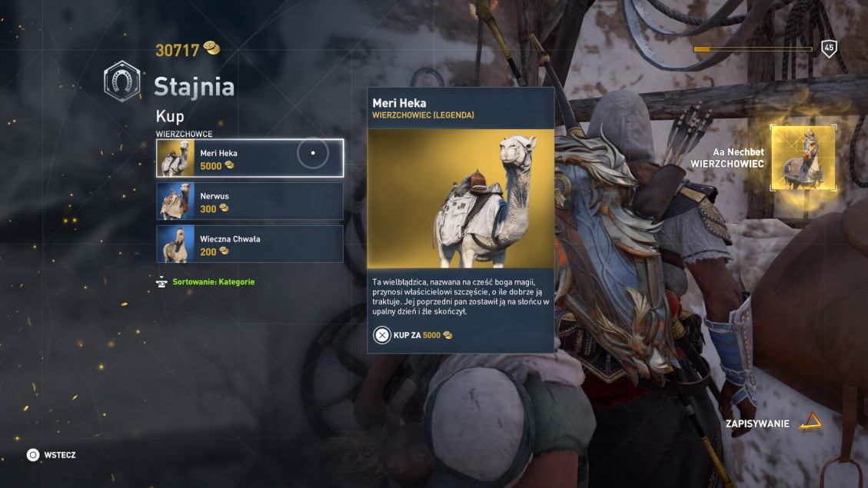
Task: Click the gold coins icon beside 30717
Action: pyautogui.click(x=211, y=48)
